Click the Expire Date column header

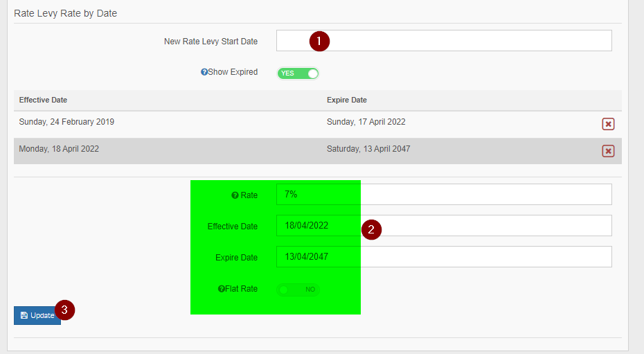click(347, 100)
